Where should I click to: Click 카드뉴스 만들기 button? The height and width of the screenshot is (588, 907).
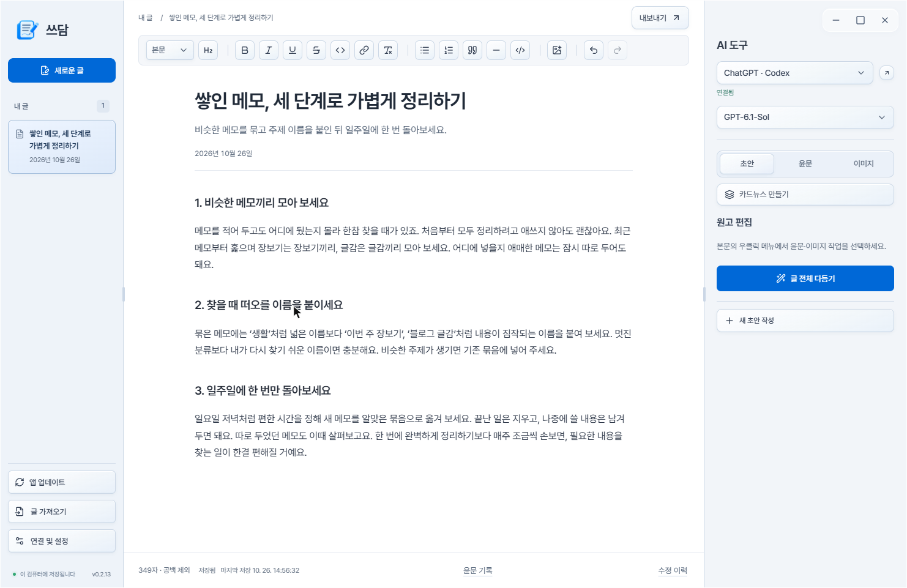(805, 195)
